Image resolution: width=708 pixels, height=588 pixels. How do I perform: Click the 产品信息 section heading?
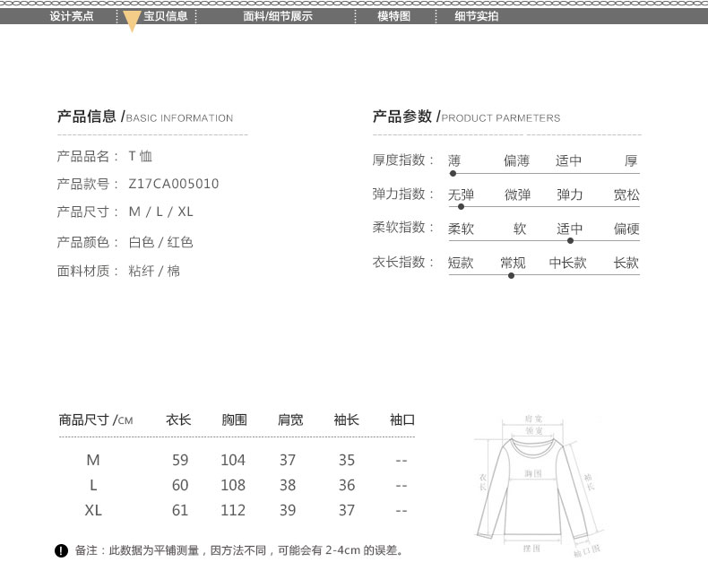87,117
